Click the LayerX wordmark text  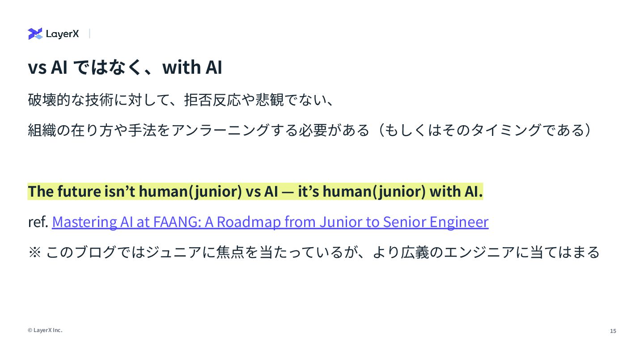(x=62, y=34)
